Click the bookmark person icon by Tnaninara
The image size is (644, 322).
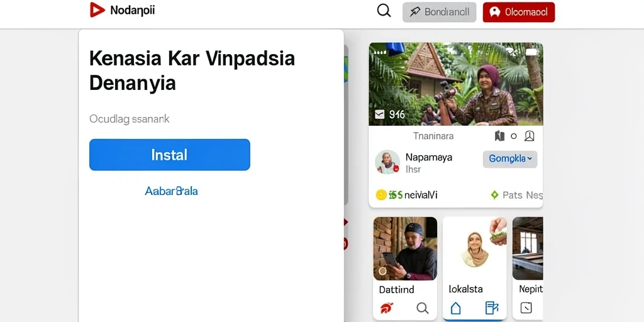tap(529, 136)
